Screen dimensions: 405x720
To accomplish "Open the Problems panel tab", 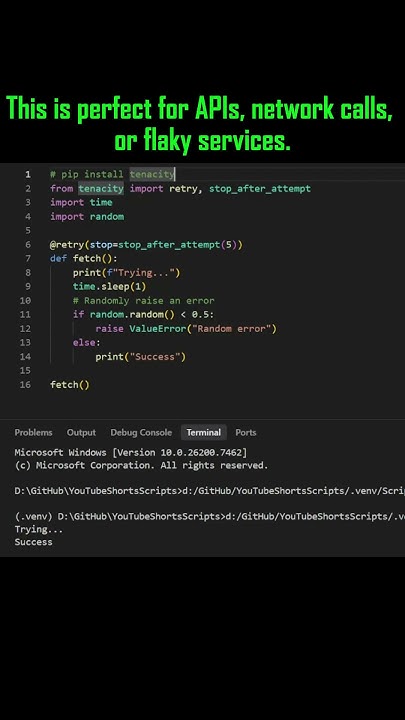I will point(33,433).
